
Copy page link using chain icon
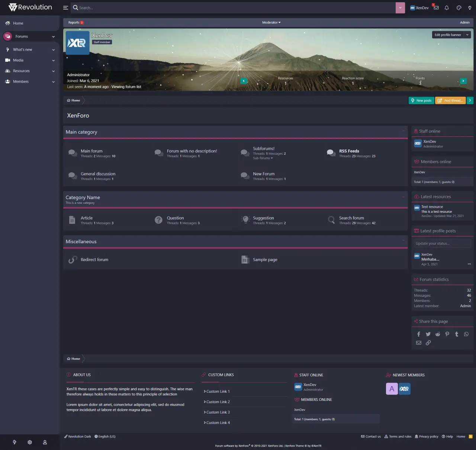428,343
